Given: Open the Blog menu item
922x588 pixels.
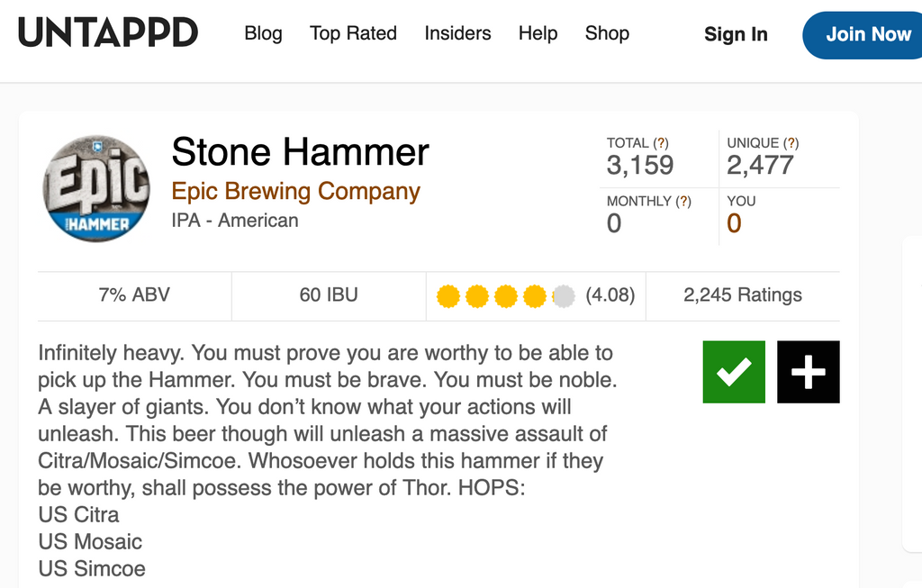Looking at the screenshot, I should click(263, 33).
